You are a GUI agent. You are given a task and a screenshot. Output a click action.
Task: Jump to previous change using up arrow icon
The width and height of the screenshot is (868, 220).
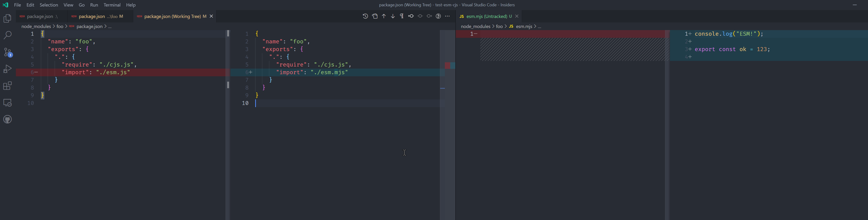[x=384, y=16]
